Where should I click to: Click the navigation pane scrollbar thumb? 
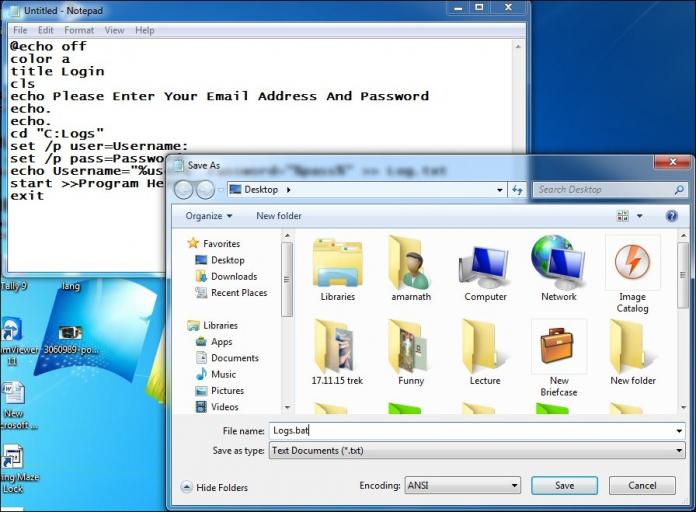pos(287,280)
